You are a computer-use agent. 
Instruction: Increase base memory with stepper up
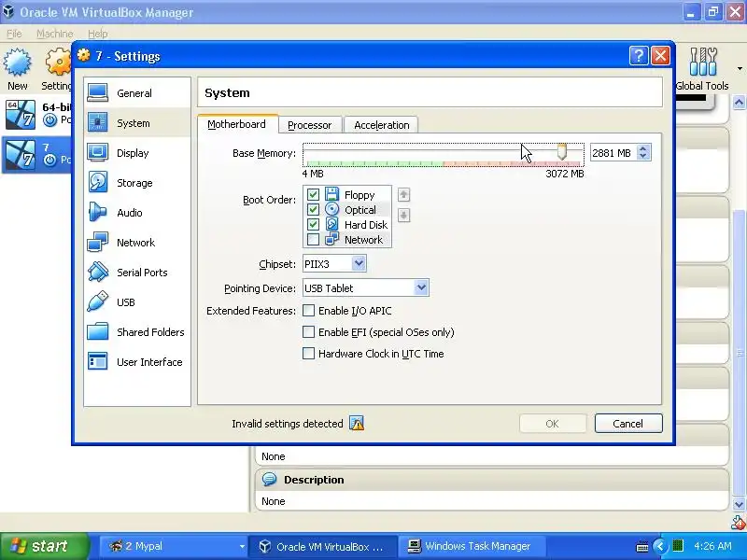[643, 148]
